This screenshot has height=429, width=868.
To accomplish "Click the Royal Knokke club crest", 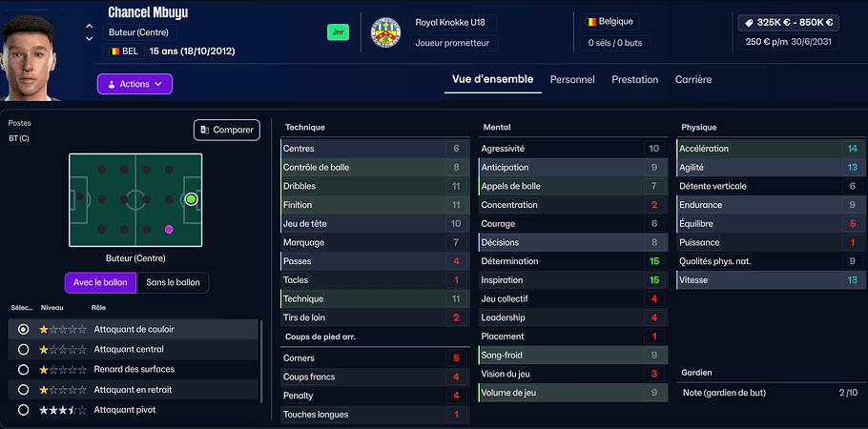I will (385, 32).
